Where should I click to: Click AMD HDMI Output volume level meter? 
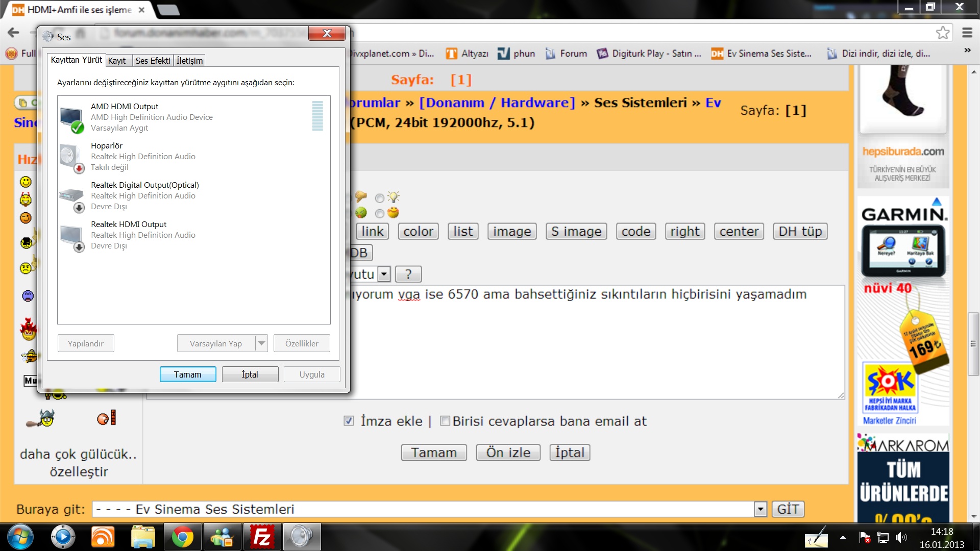pyautogui.click(x=317, y=116)
